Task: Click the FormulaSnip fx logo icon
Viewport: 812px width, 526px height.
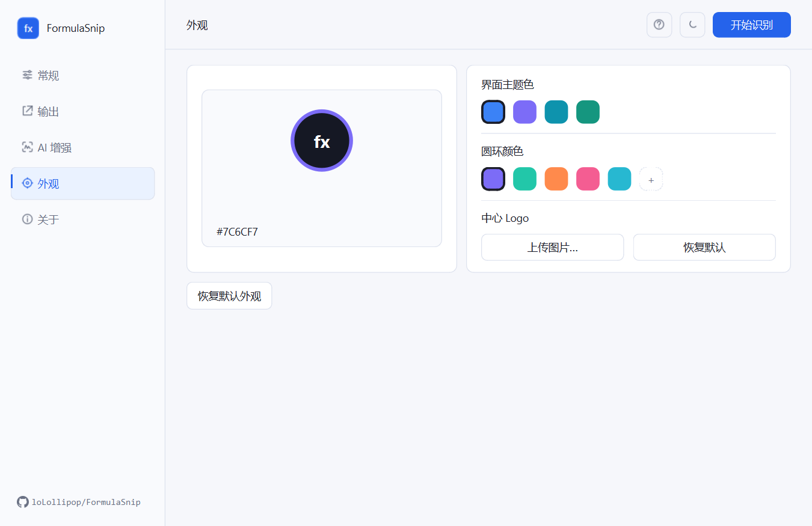Action: coord(28,28)
